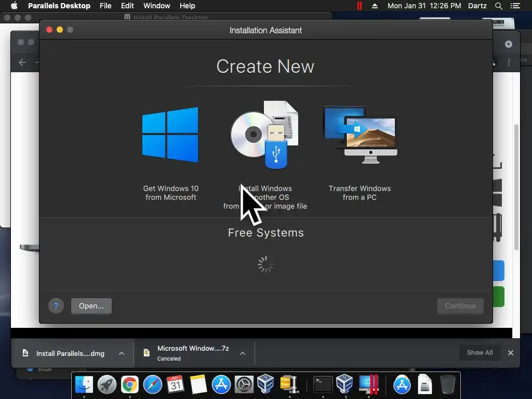Screen dimensions: 532x399
Task: Click the 'Transfer Windows from a PC' label
Action: [x=360, y=193]
